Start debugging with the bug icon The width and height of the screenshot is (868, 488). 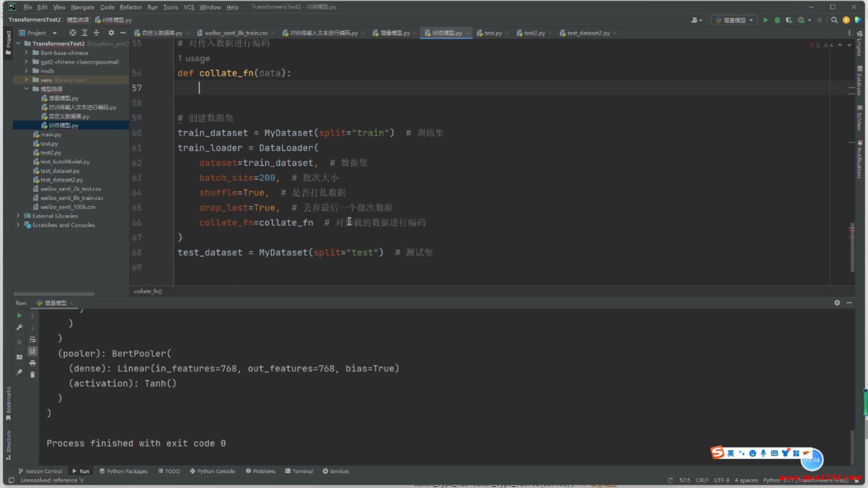coord(777,20)
